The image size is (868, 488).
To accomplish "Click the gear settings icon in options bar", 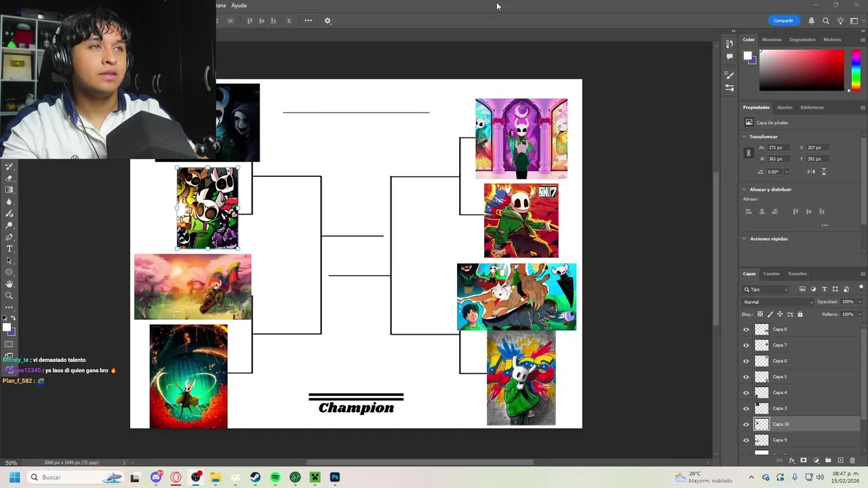I will [x=328, y=20].
